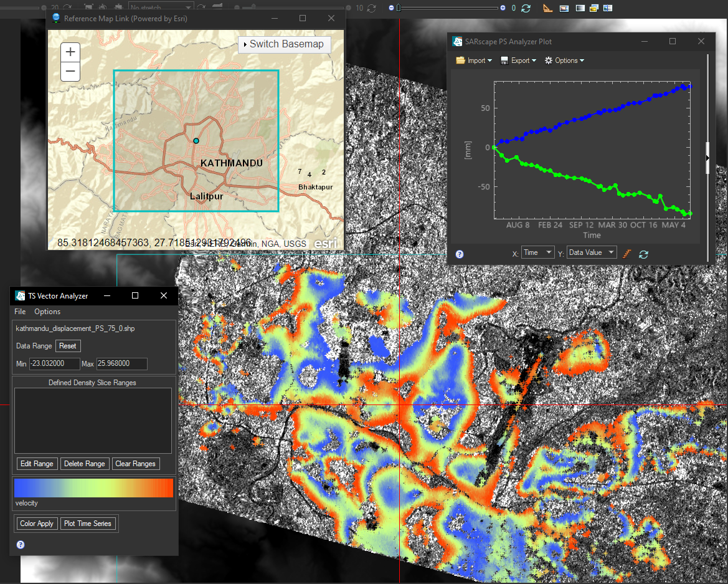Open the File menu in TS Vector Analyzer
This screenshot has height=584, width=728.
point(19,311)
